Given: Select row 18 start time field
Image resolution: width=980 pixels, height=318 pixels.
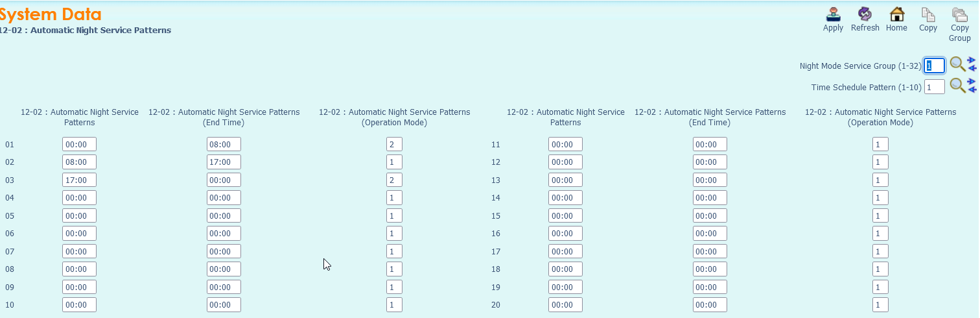Looking at the screenshot, I should [565, 269].
